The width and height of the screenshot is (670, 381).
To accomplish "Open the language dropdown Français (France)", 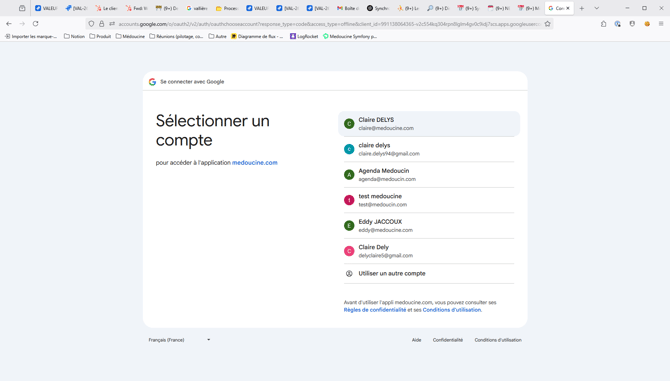I will point(179,340).
